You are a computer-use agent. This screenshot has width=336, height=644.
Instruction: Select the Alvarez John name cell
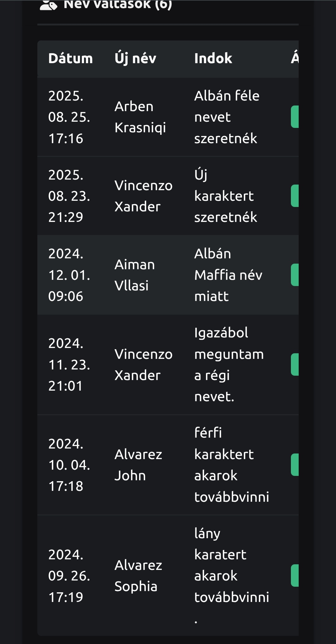point(138,465)
